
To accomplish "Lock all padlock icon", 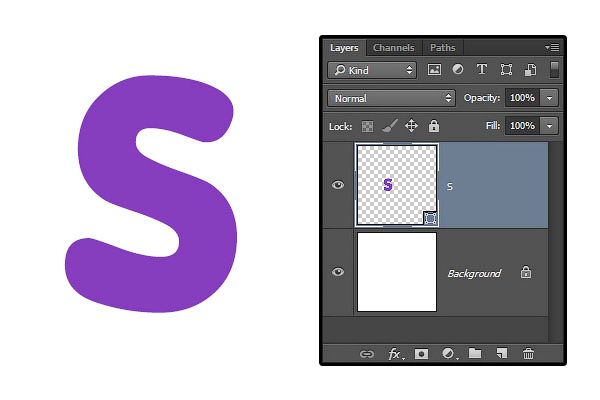I will 434,126.
